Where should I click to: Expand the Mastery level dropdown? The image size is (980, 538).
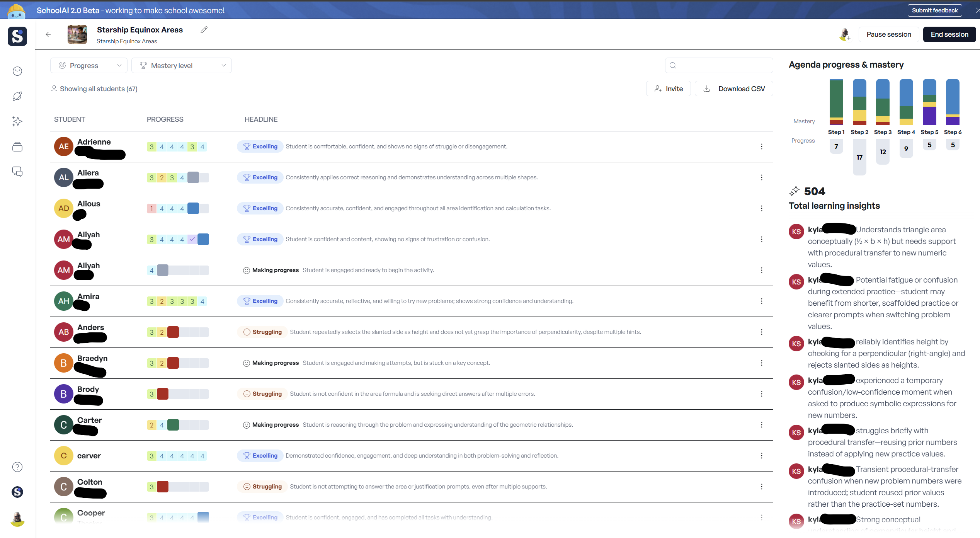pos(182,65)
